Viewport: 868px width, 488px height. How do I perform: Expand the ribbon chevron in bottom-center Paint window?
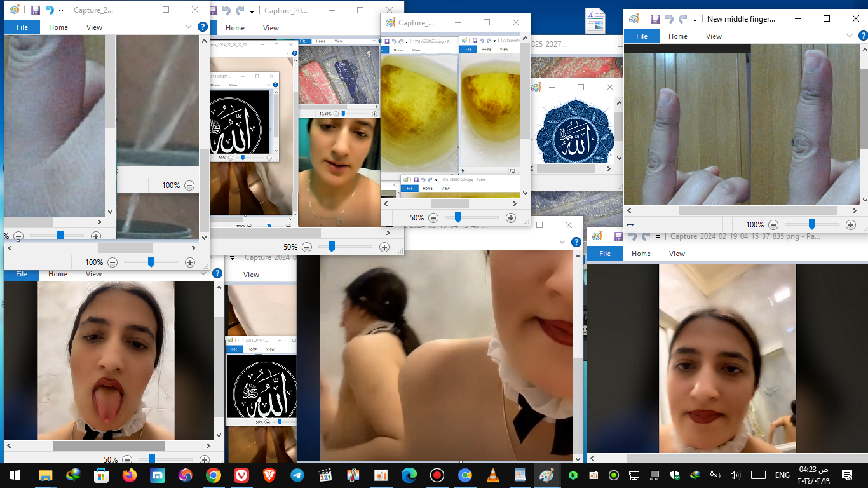[562, 242]
